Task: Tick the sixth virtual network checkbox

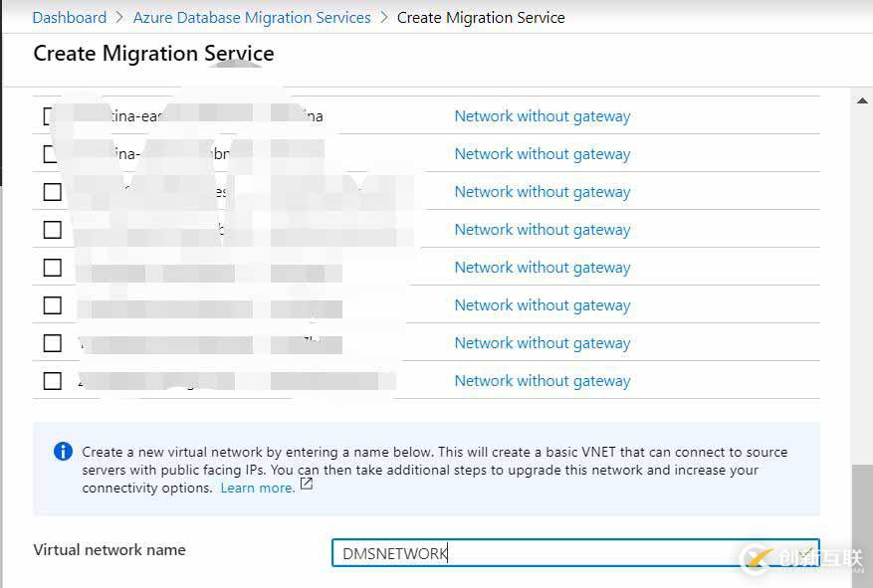Action: click(53, 305)
